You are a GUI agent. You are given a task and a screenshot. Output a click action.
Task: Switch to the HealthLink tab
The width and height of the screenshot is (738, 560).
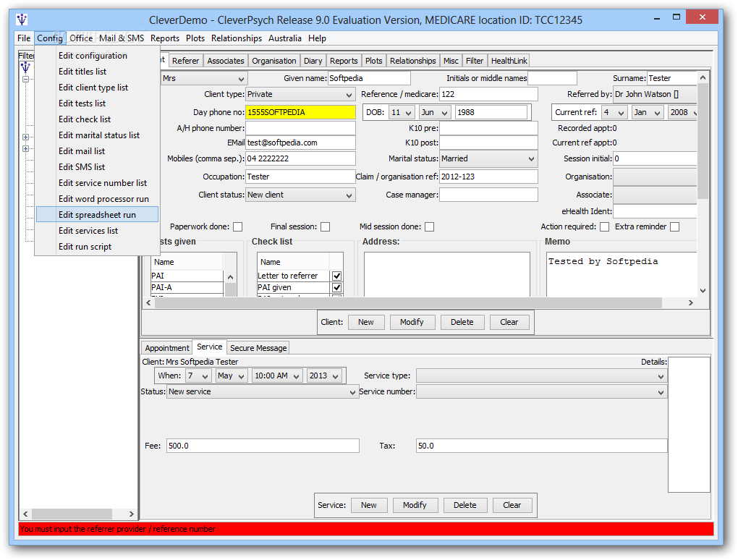click(509, 61)
